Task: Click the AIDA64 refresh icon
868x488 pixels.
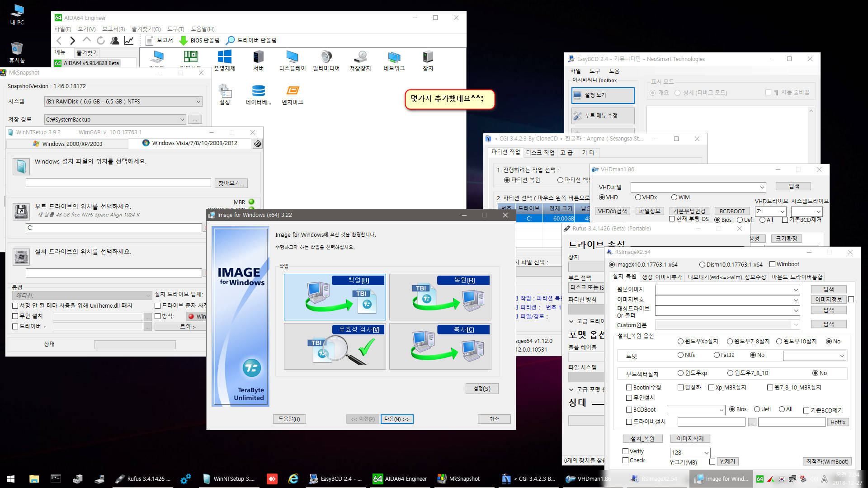Action: (101, 41)
